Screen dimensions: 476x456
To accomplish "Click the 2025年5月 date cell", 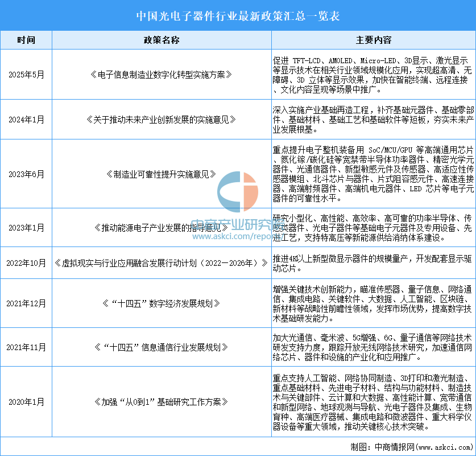I will point(26,75).
